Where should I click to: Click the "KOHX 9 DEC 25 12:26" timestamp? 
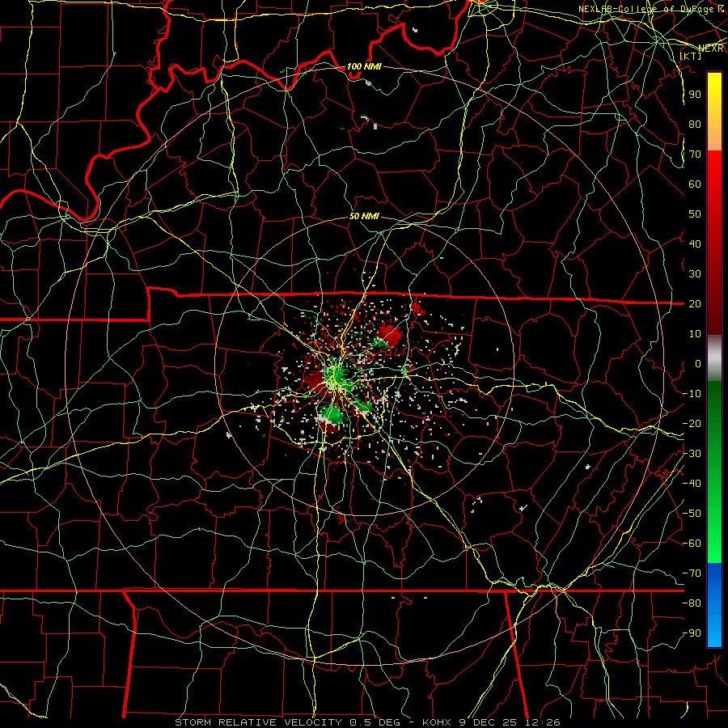[491, 722]
